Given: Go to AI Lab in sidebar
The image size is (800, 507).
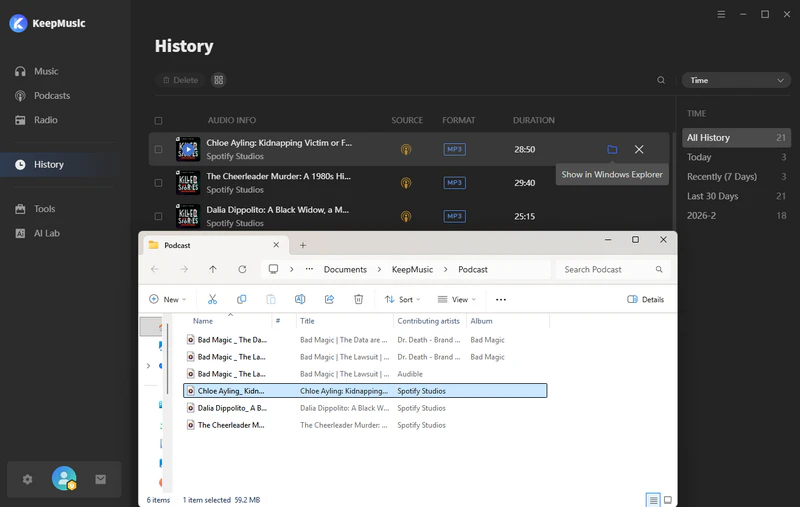Looking at the screenshot, I should pyautogui.click(x=47, y=233).
